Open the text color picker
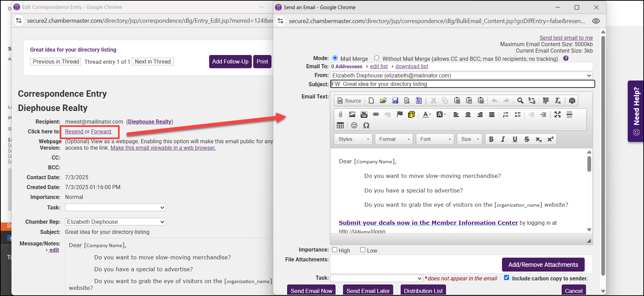 click(x=426, y=115)
